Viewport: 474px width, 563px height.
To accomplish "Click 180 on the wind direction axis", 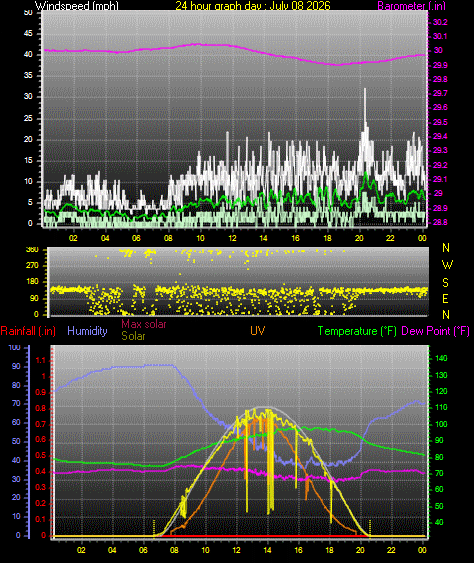I will (32, 282).
